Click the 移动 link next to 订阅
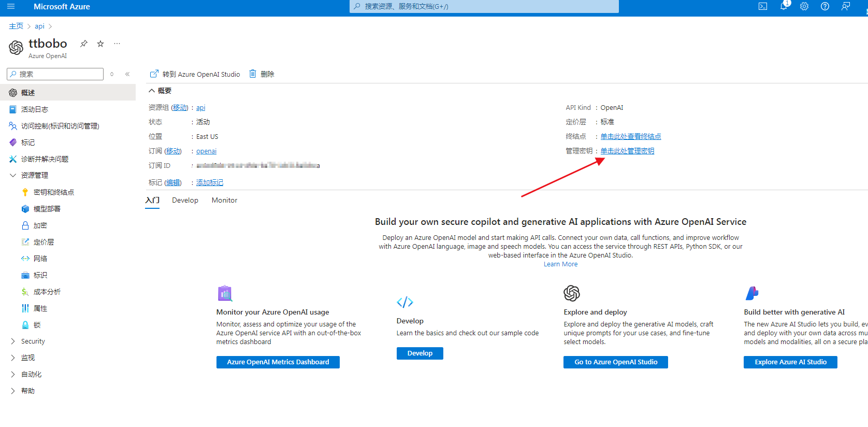Viewport: 868px width, 427px height. click(173, 151)
